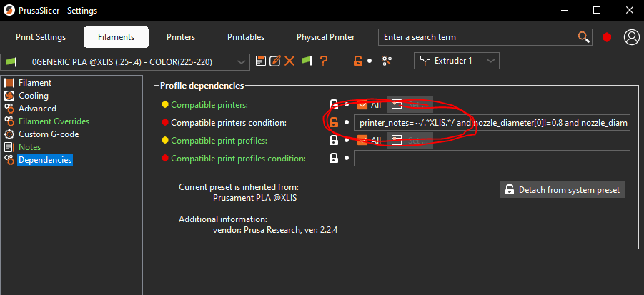
Task: Open the Printers tab
Action: tap(181, 37)
